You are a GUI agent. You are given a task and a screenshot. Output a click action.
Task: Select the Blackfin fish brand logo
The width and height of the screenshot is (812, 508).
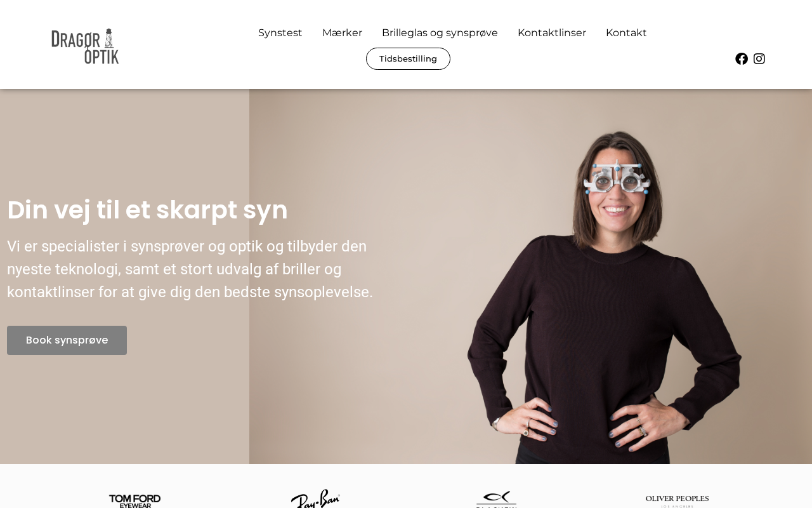[496, 499]
